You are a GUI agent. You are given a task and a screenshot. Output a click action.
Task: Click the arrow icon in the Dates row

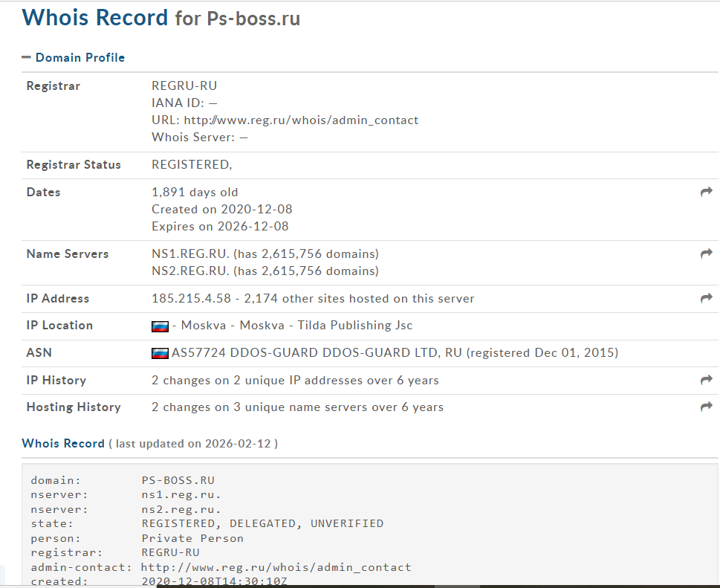pos(706,192)
